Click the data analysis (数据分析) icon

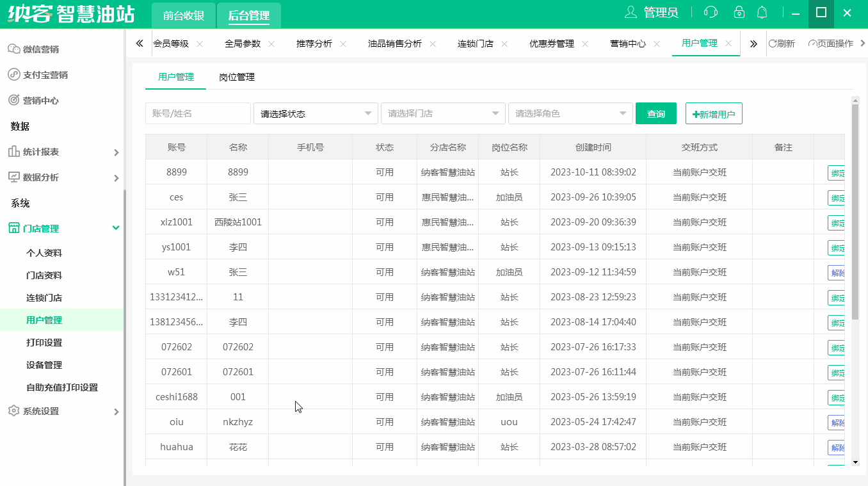[14, 177]
